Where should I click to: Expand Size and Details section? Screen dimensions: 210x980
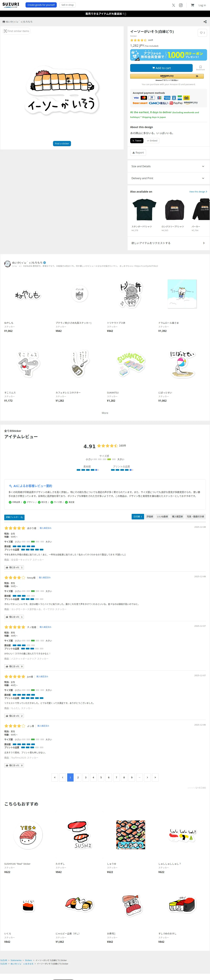[x=168, y=166]
